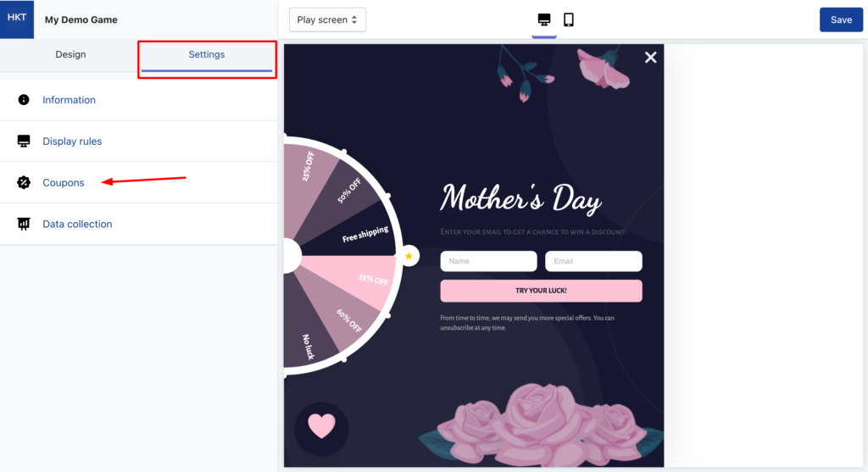Click the HKT logo badge

click(x=17, y=19)
